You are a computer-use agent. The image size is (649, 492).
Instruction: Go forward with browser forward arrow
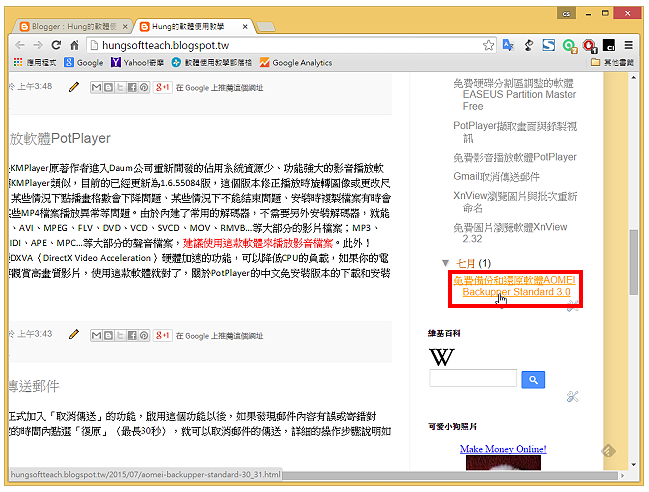[38, 45]
